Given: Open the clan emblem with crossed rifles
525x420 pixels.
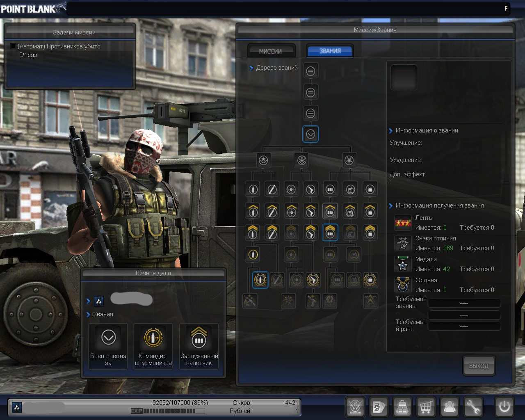Looking at the screenshot, I should coord(355,407).
